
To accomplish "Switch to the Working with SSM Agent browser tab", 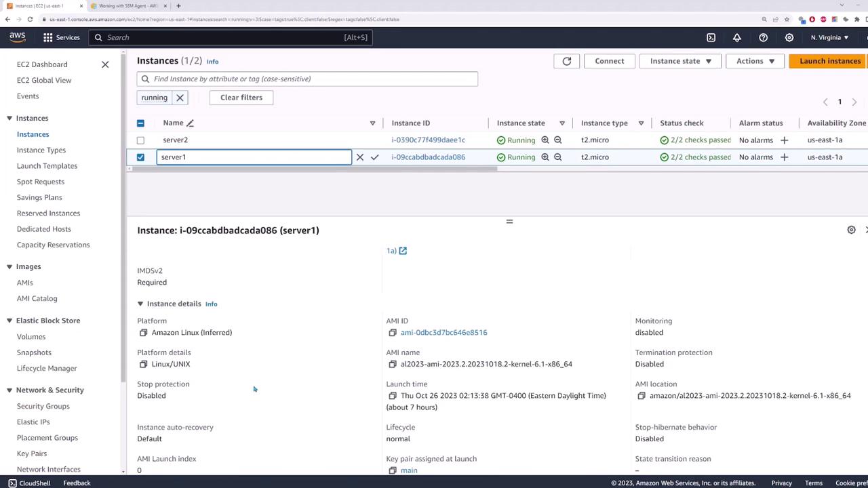I will pyautogui.click(x=129, y=6).
